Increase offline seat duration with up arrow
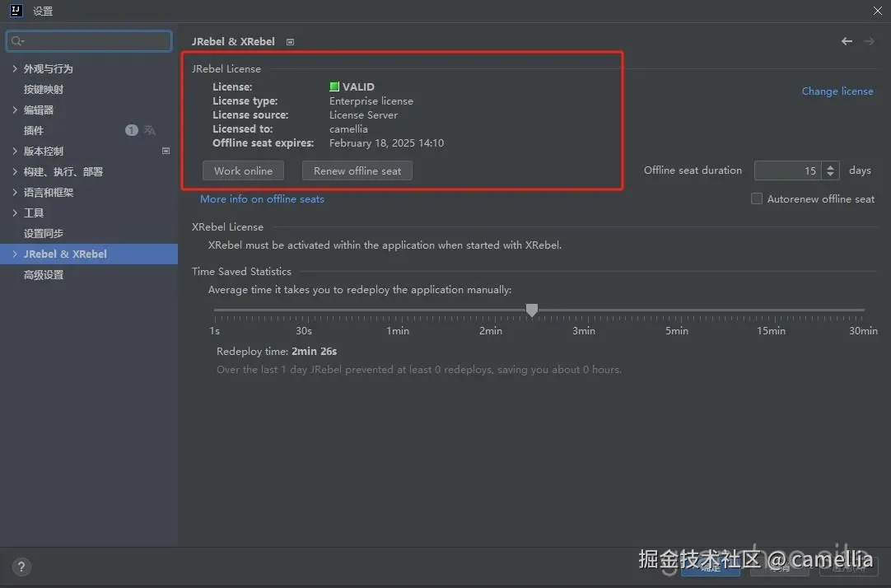The width and height of the screenshot is (891, 588). [x=830, y=166]
